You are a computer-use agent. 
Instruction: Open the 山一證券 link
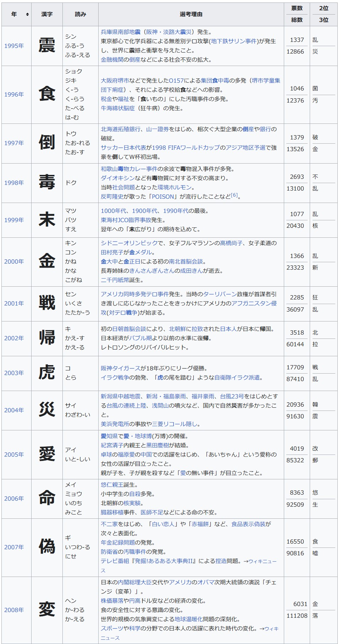158,129
